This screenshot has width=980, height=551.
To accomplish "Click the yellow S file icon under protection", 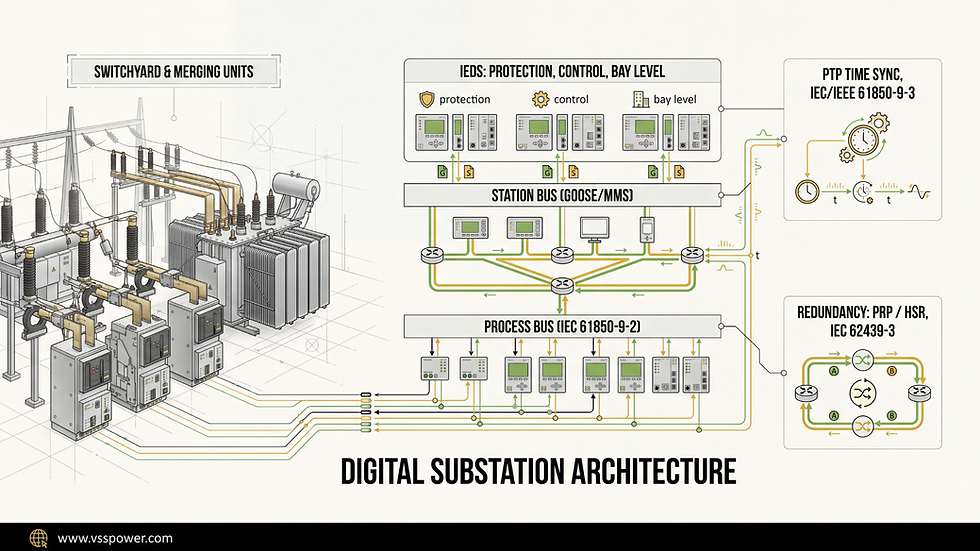I will [469, 172].
